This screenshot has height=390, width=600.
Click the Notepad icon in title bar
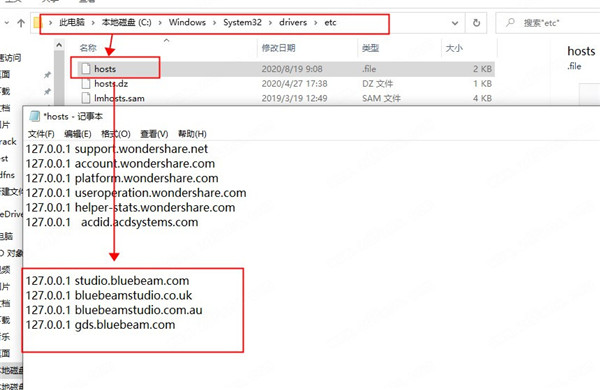pyautogui.click(x=35, y=116)
